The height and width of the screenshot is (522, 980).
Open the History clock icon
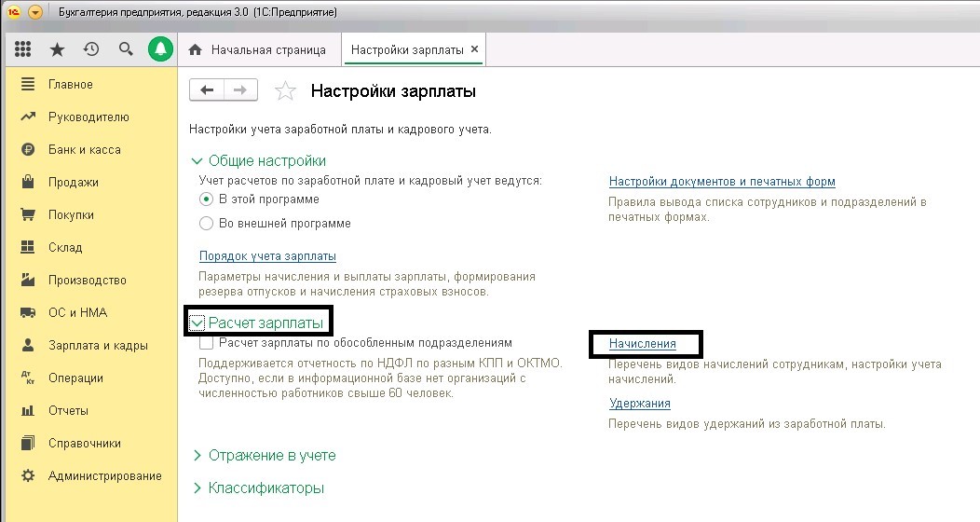tap(91, 49)
